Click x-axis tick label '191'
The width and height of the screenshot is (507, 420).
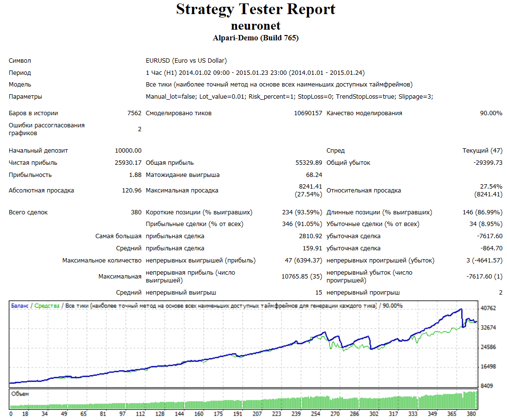(237, 414)
